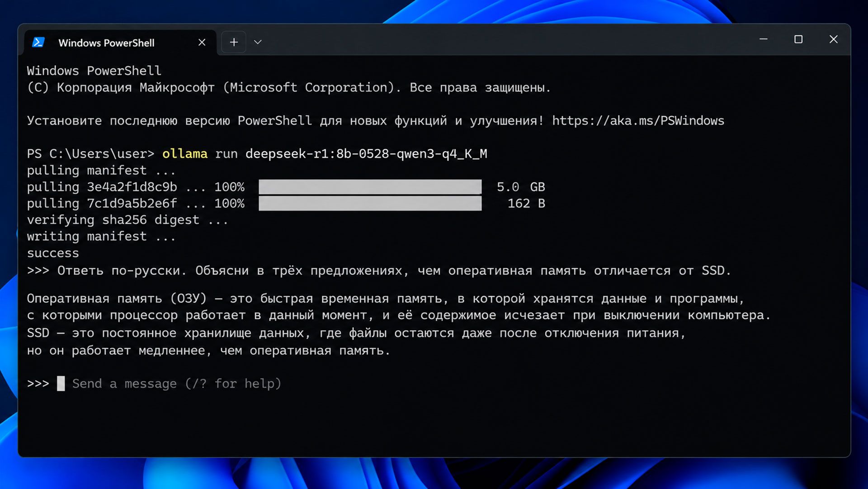Click the success status line
The width and height of the screenshot is (868, 489).
point(53,253)
